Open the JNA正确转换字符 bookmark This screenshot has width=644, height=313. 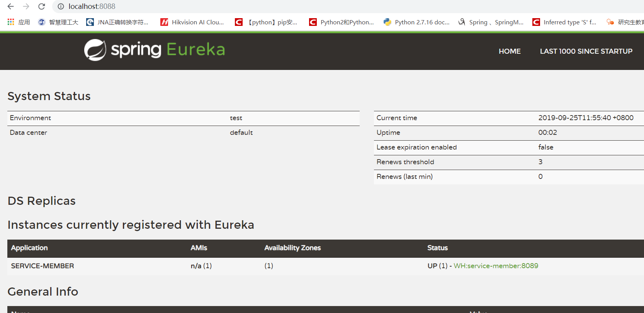pyautogui.click(x=117, y=22)
